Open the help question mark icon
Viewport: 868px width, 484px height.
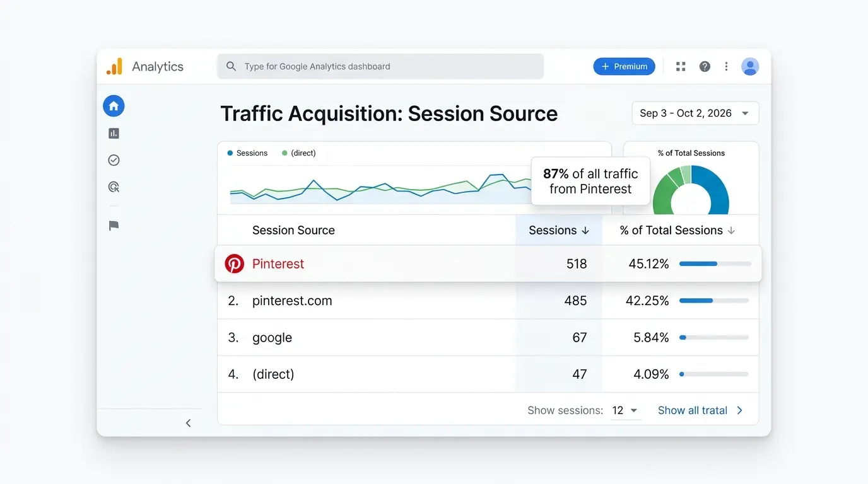pos(705,66)
